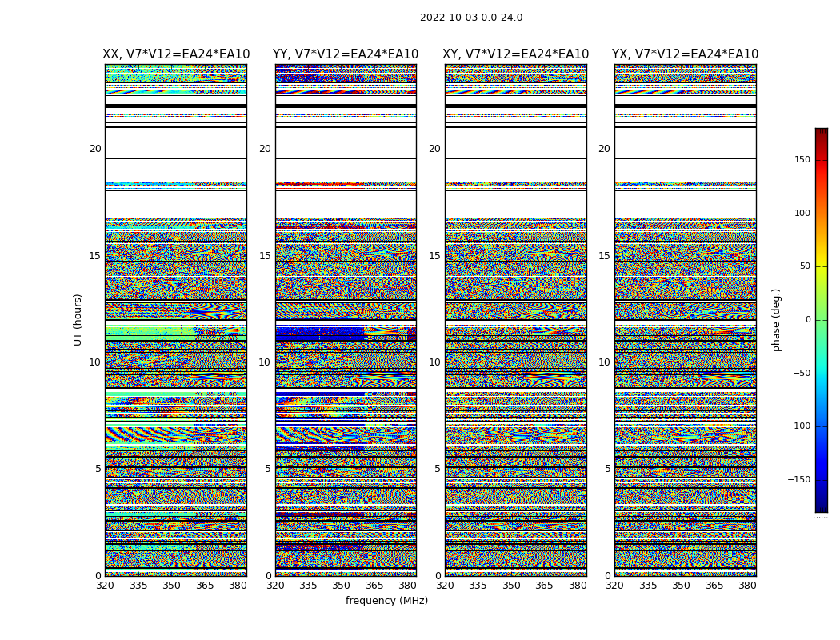The height and width of the screenshot is (640, 840).
Task: Click the 'phase (deg.)' colorbar label
Action: point(776,320)
